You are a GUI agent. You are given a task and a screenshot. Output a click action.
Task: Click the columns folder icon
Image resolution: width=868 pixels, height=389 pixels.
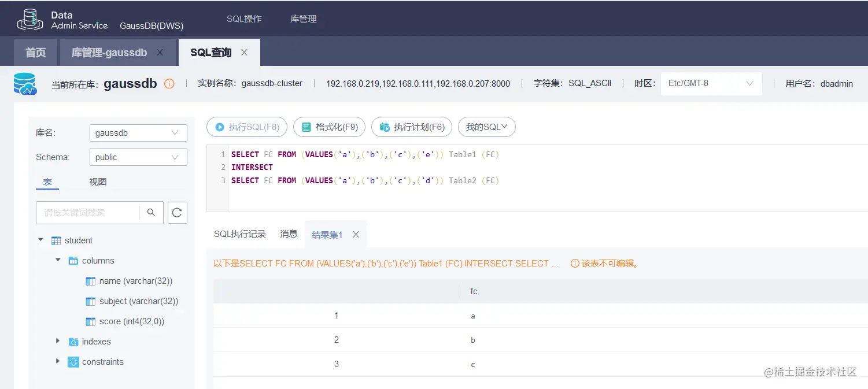click(x=73, y=261)
